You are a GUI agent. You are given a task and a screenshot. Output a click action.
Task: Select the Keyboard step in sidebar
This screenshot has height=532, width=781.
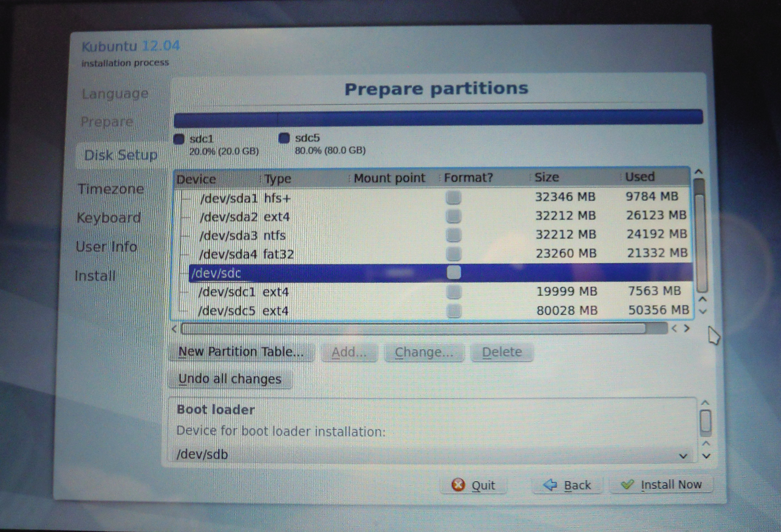pos(109,217)
